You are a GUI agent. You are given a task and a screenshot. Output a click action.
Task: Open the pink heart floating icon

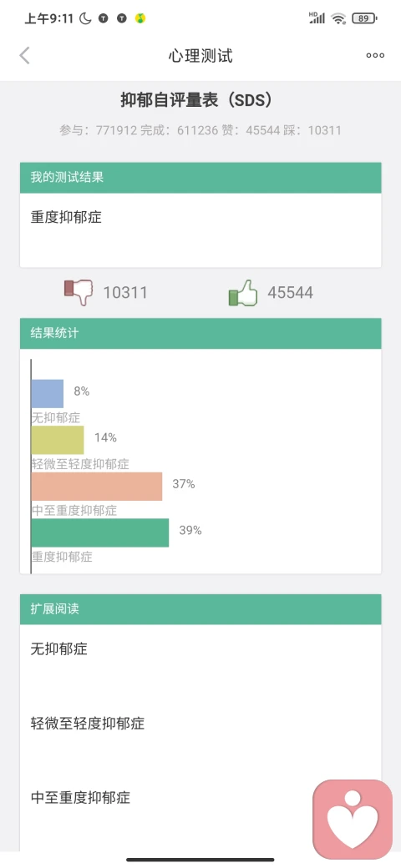coord(353,820)
